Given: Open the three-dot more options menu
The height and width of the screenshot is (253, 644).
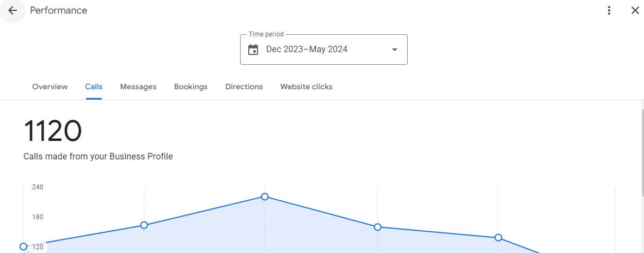Looking at the screenshot, I should click(x=609, y=10).
